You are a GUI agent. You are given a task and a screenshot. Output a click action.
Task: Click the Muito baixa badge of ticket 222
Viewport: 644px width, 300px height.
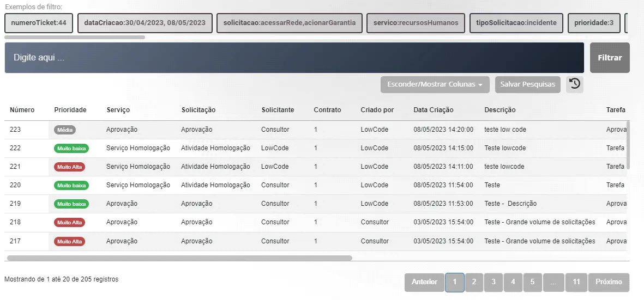[71, 148]
